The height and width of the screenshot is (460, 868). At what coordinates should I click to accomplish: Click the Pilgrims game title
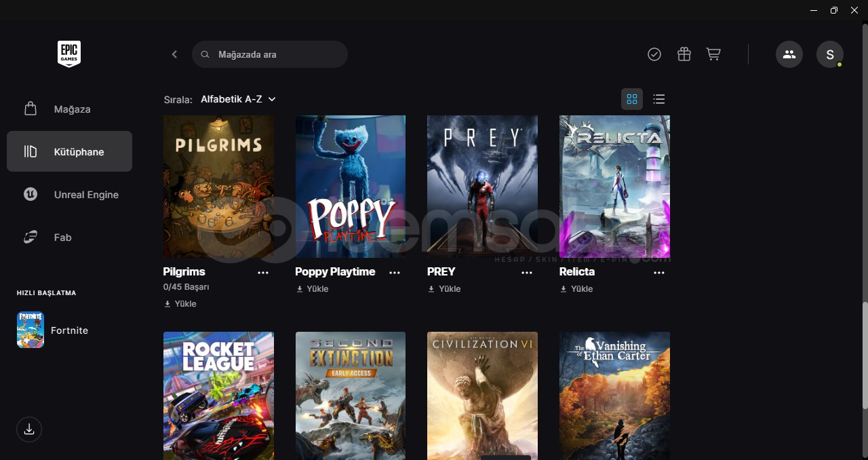tap(184, 271)
